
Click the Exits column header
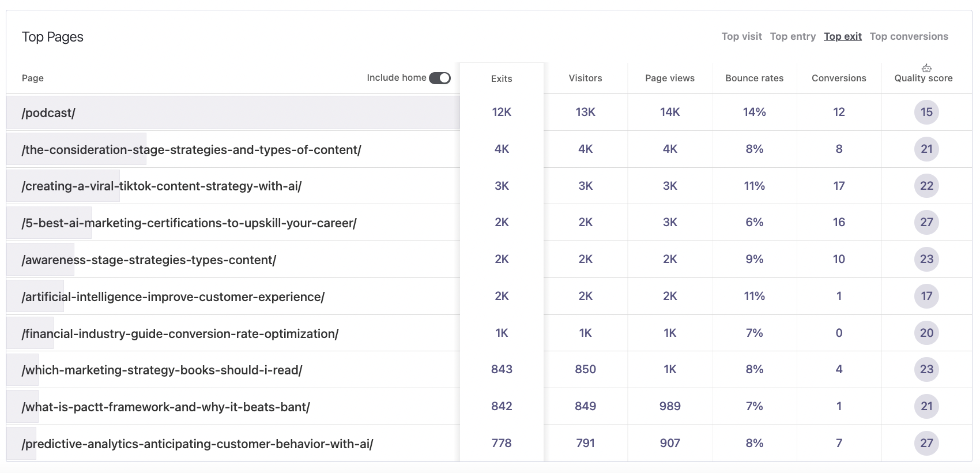click(x=501, y=78)
